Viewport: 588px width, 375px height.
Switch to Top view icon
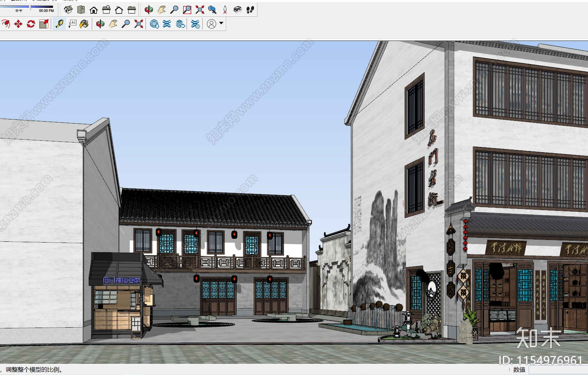(81, 9)
